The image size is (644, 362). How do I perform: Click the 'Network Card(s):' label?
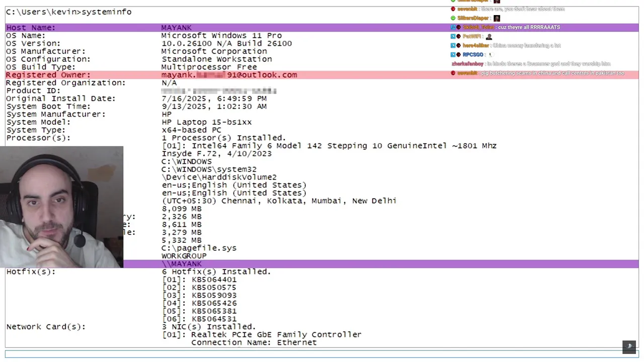click(46, 327)
